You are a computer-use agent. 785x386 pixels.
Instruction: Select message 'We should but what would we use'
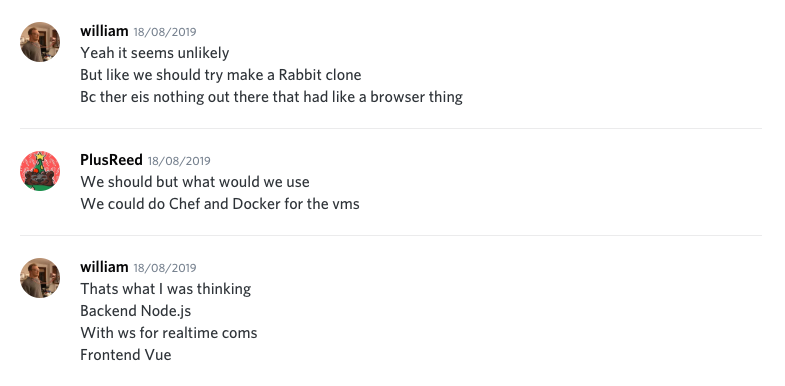tap(195, 182)
